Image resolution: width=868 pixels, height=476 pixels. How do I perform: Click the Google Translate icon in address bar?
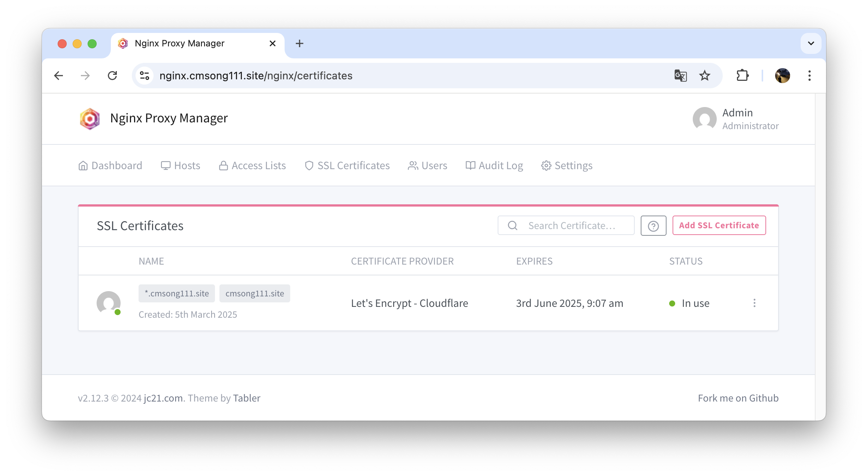[680, 76]
